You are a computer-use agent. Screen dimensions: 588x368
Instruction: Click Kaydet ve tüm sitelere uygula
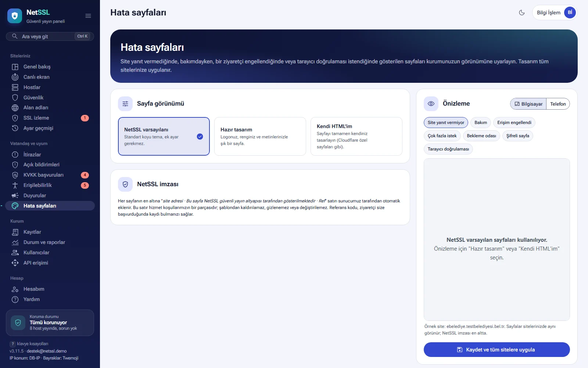pyautogui.click(x=497, y=350)
